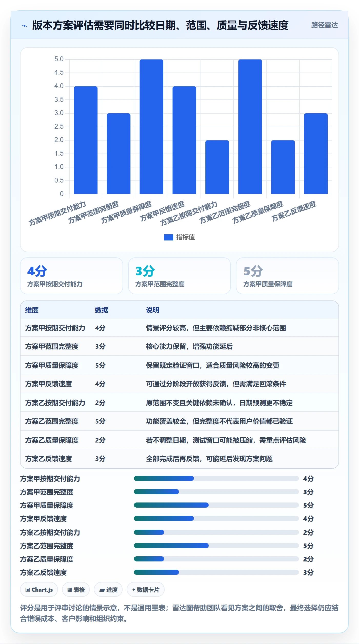Click the 方案乙按期交付能力 table row name
This screenshot has height=644, width=359.
pyautogui.click(x=55, y=403)
